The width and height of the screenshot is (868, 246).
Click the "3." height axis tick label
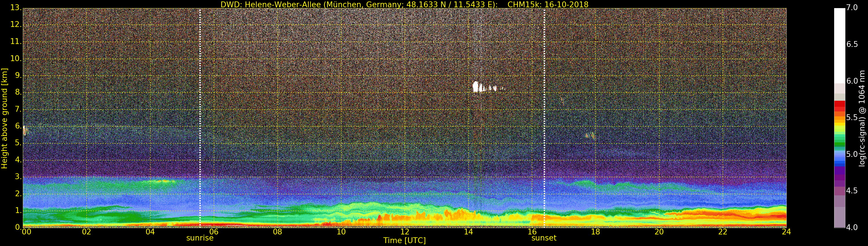pyautogui.click(x=18, y=177)
